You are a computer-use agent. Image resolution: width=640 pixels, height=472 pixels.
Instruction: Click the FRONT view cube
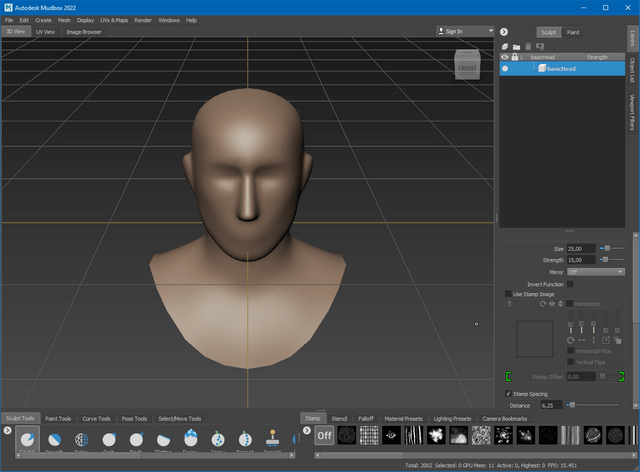tap(467, 69)
